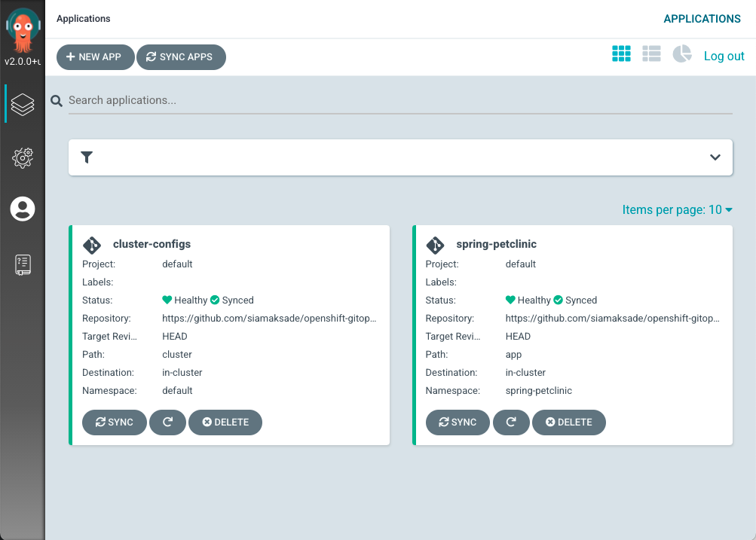Sync the cluster-configs application
The image size is (756, 540).
tap(115, 422)
